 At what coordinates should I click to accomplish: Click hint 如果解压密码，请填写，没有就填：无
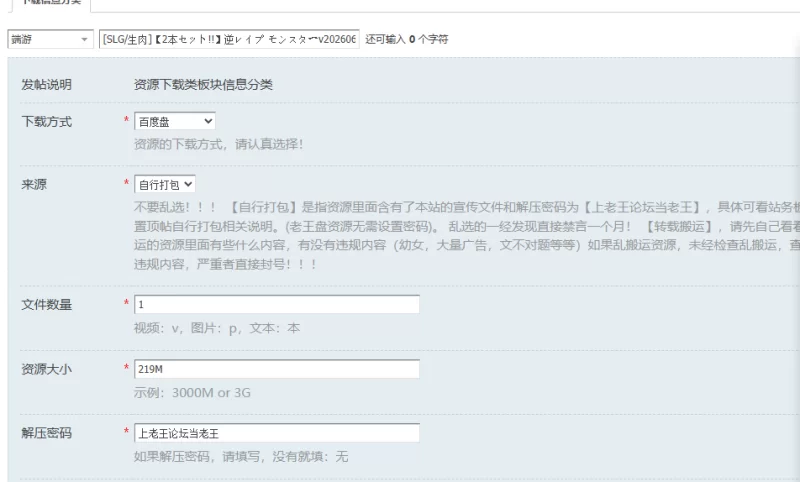pyautogui.click(x=241, y=456)
